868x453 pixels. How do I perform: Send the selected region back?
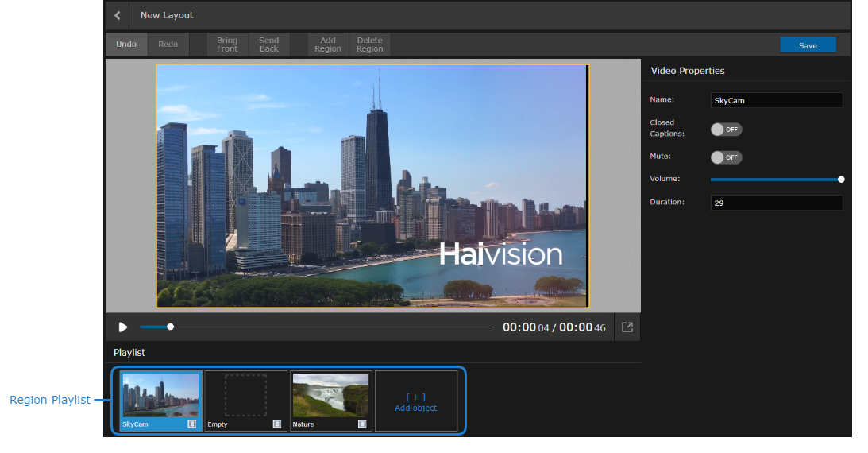click(269, 45)
